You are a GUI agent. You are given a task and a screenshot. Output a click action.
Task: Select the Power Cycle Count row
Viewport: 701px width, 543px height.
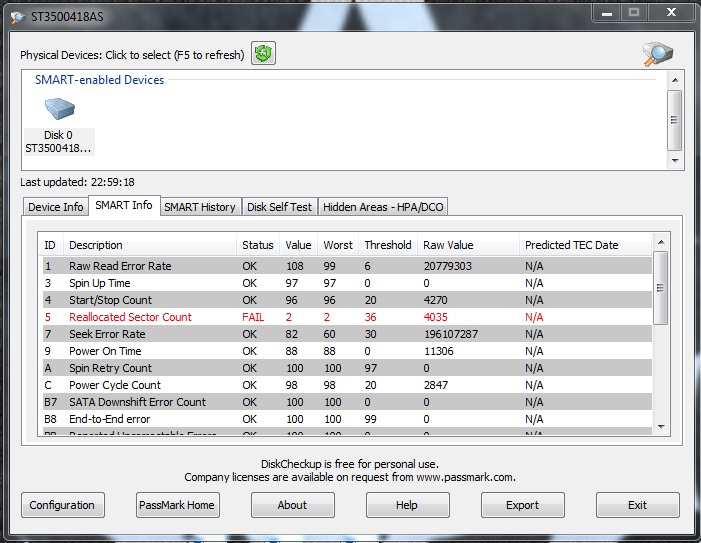tap(347, 385)
